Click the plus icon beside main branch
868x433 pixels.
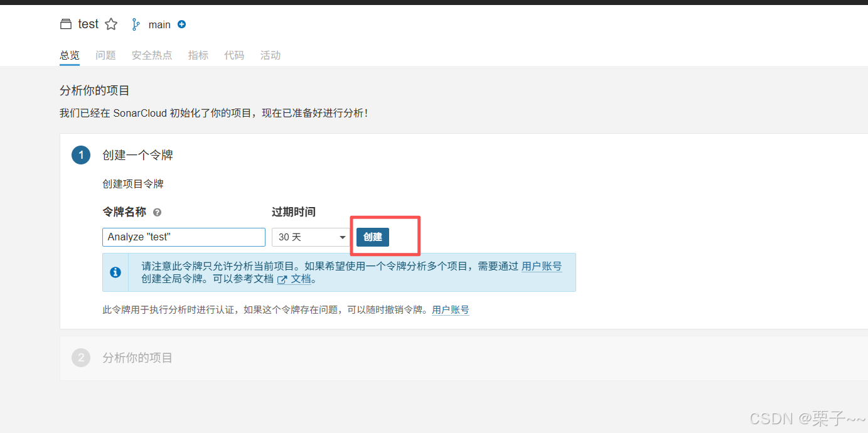click(181, 24)
